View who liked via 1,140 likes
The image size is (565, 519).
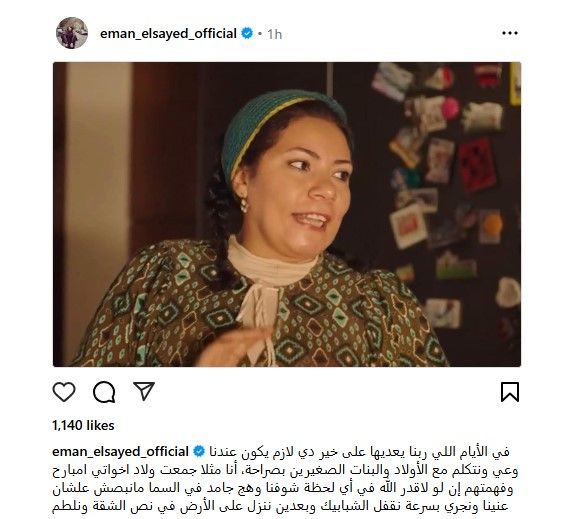coord(83,425)
